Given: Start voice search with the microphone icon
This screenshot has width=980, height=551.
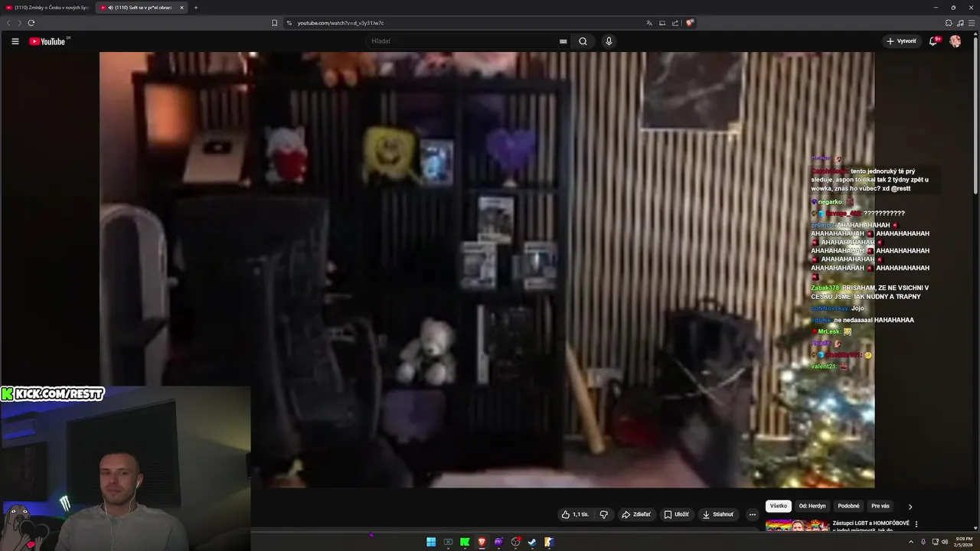Looking at the screenshot, I should [609, 41].
